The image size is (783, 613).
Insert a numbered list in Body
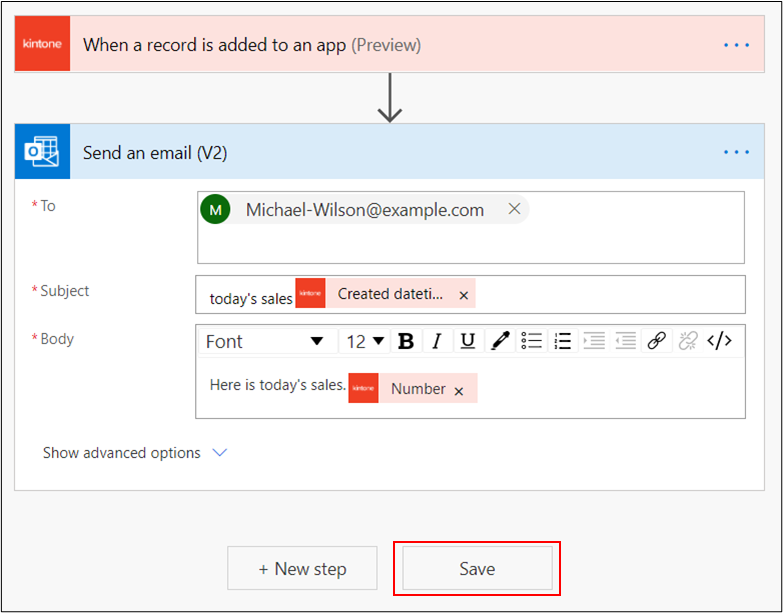click(x=563, y=341)
